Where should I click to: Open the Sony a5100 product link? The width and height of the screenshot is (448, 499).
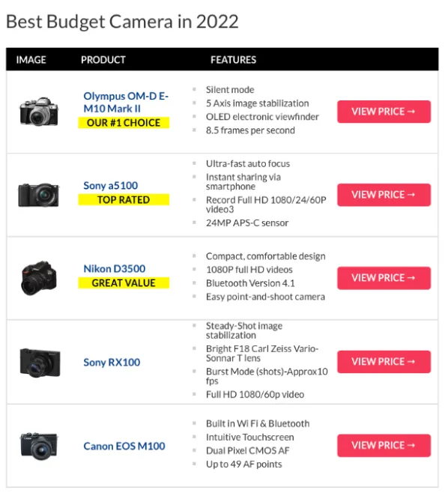click(x=110, y=186)
